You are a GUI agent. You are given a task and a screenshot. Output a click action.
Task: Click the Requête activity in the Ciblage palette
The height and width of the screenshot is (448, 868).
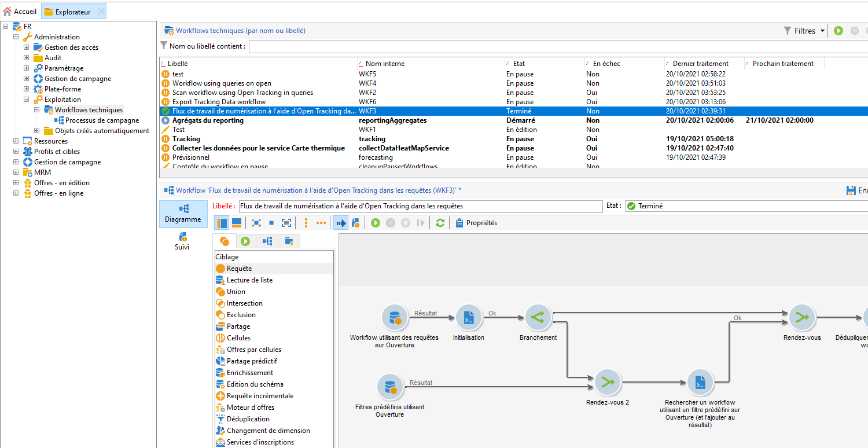coord(239,269)
